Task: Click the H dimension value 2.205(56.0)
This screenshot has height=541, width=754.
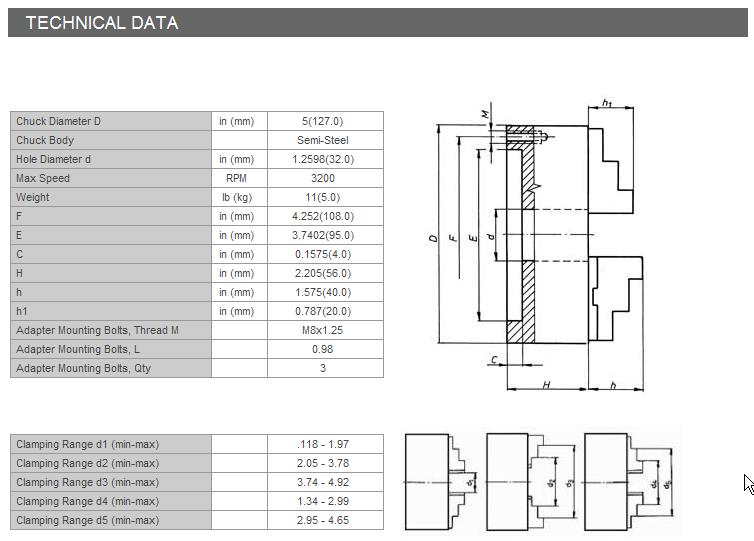Action: (323, 273)
